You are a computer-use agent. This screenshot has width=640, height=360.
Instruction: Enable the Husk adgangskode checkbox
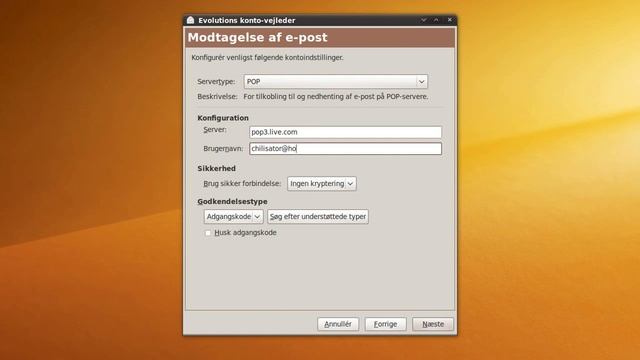pos(208,233)
